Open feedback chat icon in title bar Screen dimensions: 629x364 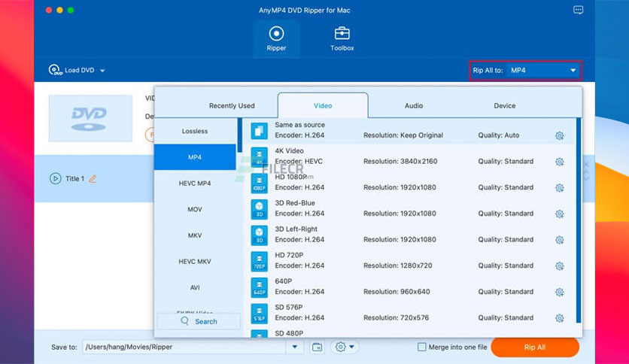[578, 10]
